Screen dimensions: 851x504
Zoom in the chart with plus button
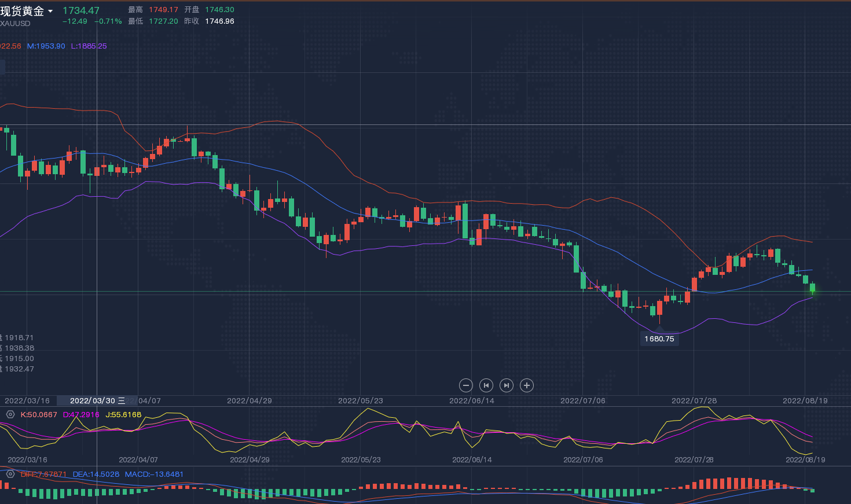(526, 385)
